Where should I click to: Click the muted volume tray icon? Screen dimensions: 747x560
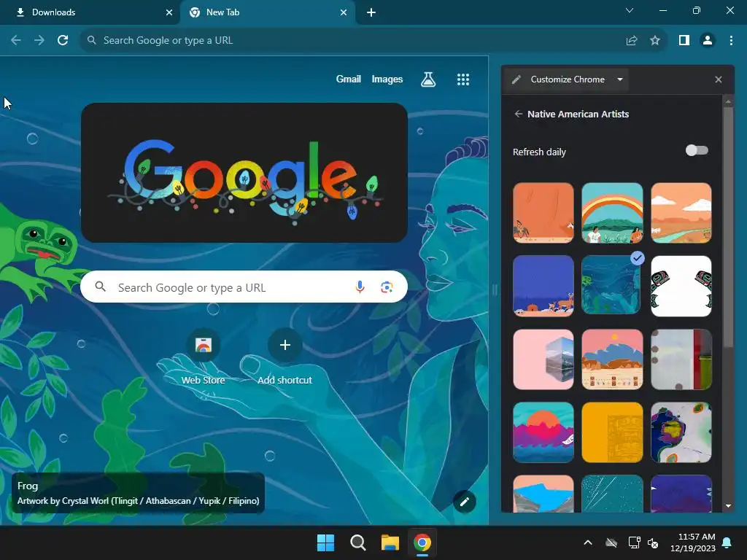(653, 542)
